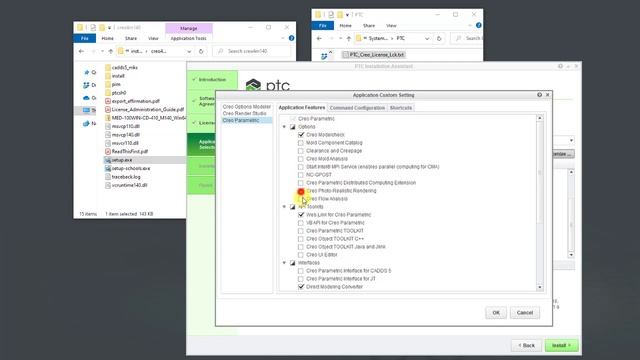Viewport: 640px width, 360px height.
Task: Open the cadds5_mks folder icon
Action: (108, 67)
